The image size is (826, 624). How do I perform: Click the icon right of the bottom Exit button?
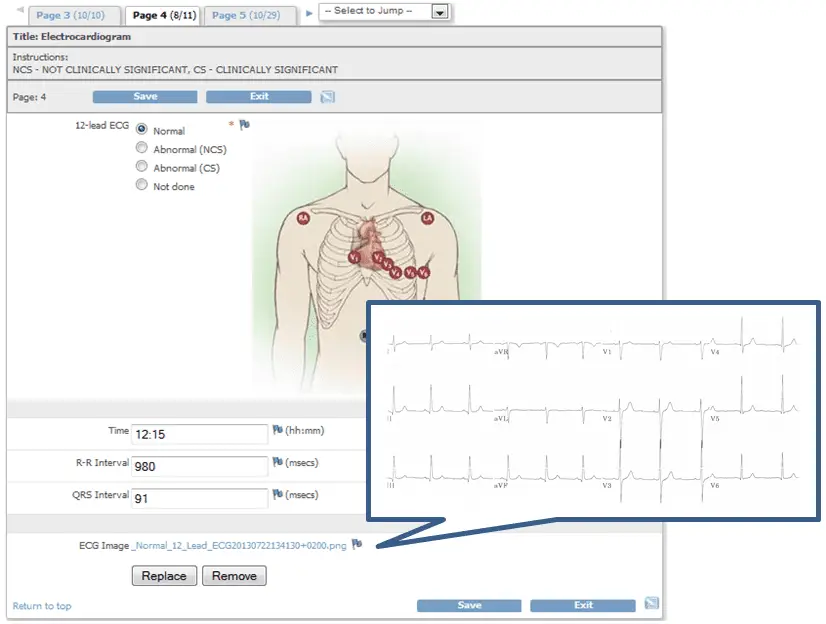click(652, 603)
